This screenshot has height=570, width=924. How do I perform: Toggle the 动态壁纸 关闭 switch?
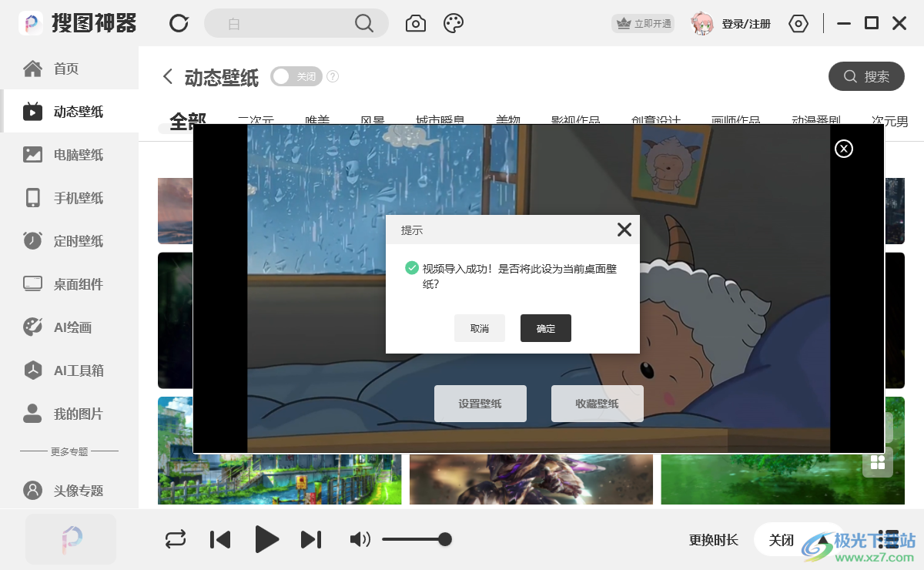click(x=296, y=76)
